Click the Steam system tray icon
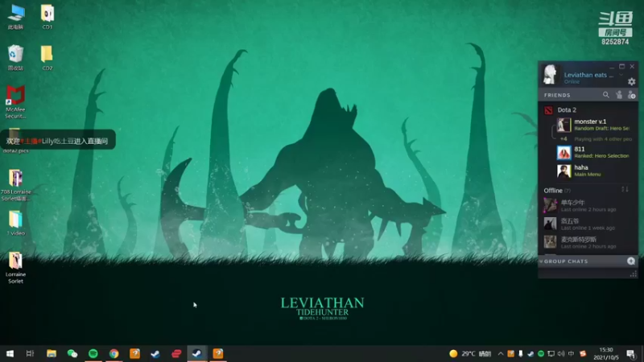The height and width of the screenshot is (362, 644). coord(530,353)
